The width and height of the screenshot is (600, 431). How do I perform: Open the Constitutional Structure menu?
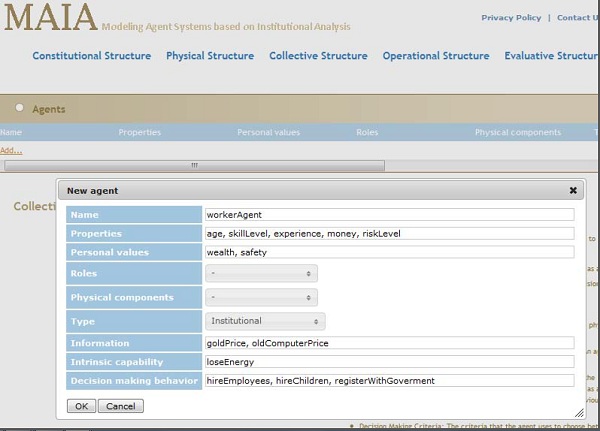91,56
